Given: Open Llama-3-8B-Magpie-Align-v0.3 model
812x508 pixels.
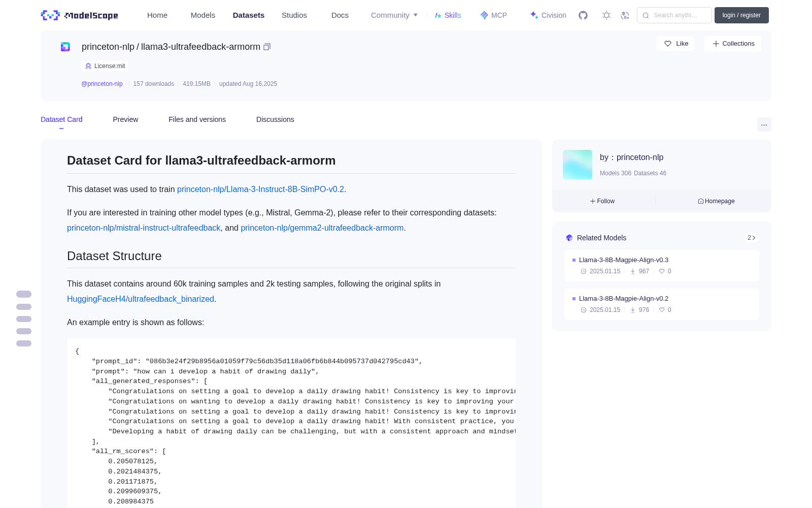Looking at the screenshot, I should point(624,260).
